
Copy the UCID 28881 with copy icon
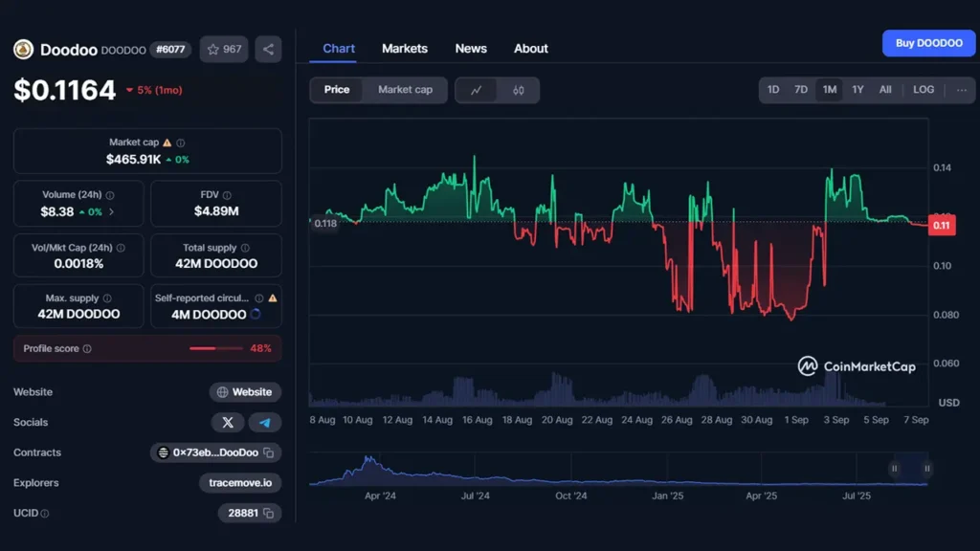click(x=269, y=514)
